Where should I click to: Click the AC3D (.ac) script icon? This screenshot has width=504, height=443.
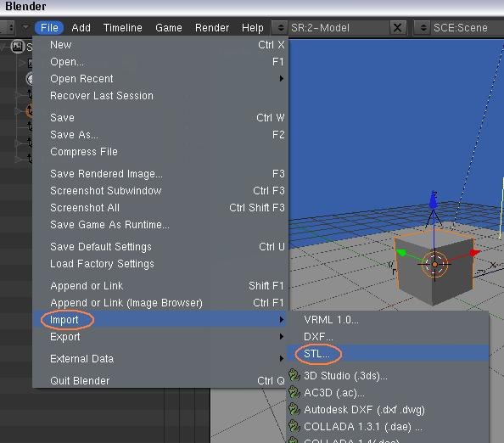[x=294, y=393]
